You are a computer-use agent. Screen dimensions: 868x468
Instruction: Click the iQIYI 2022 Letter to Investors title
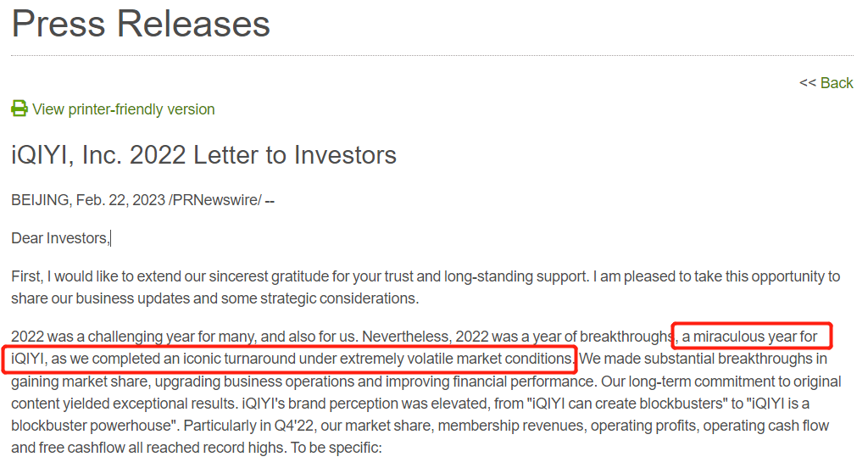click(x=203, y=155)
